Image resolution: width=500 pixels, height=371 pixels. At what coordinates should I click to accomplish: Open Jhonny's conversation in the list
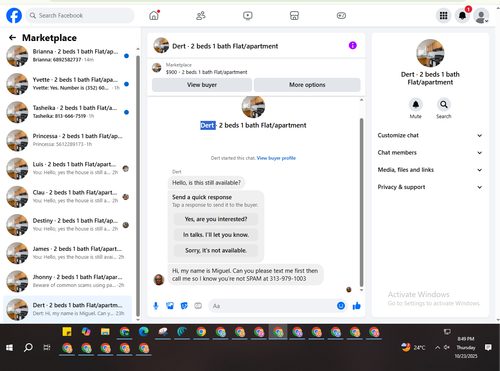(x=68, y=281)
